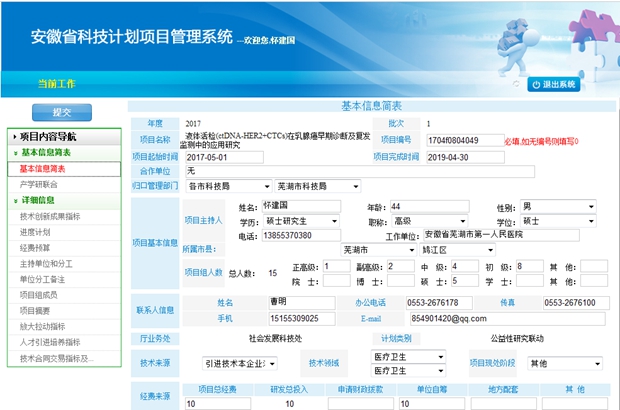Click the 地方配套 input field

point(503,404)
